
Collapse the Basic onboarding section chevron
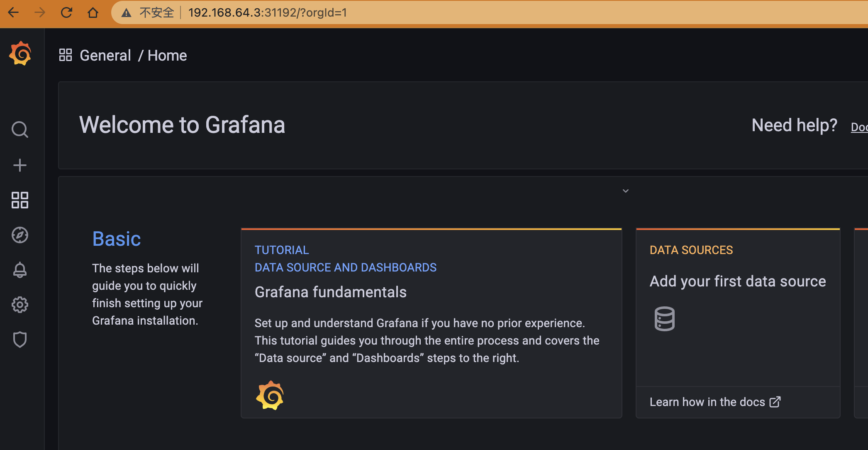[625, 191]
